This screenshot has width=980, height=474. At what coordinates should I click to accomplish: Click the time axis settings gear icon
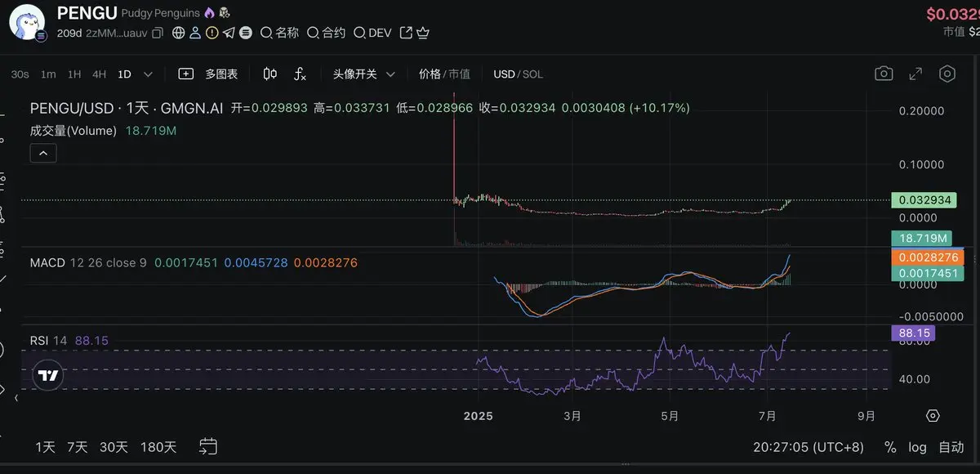[933, 416]
